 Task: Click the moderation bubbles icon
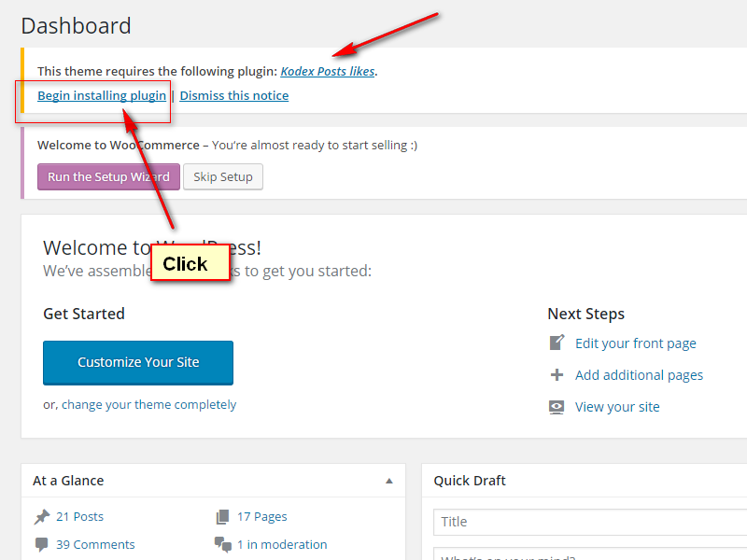pyautogui.click(x=222, y=545)
